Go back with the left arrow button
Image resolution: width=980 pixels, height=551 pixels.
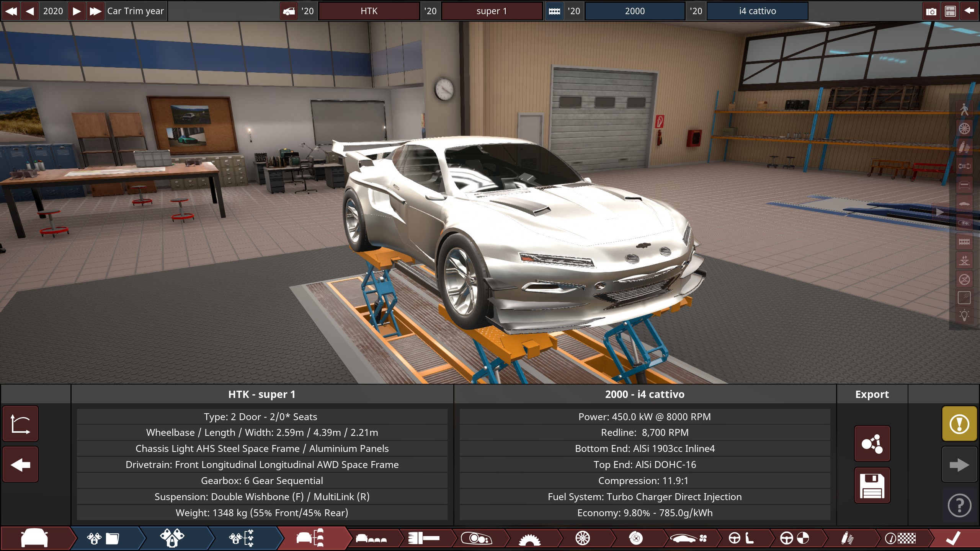20,465
